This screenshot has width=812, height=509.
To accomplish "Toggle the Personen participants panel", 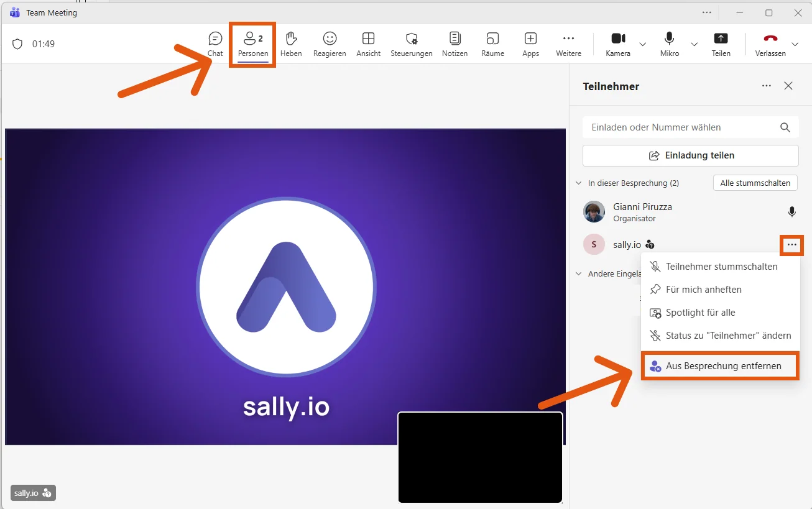I will (x=253, y=44).
